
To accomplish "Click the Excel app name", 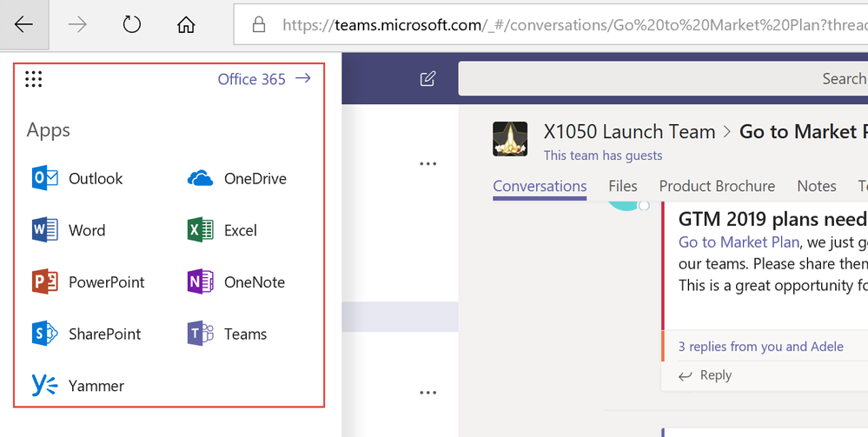I will (x=241, y=230).
